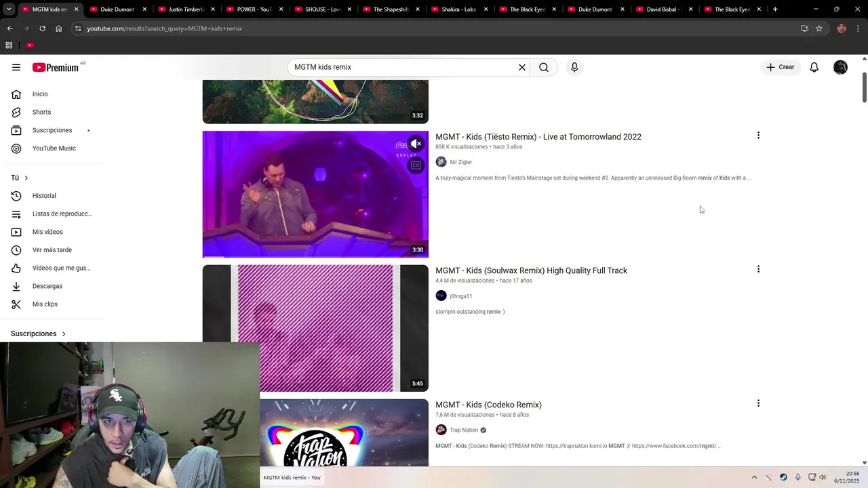Go to YouTube Premium home logo

[56, 67]
